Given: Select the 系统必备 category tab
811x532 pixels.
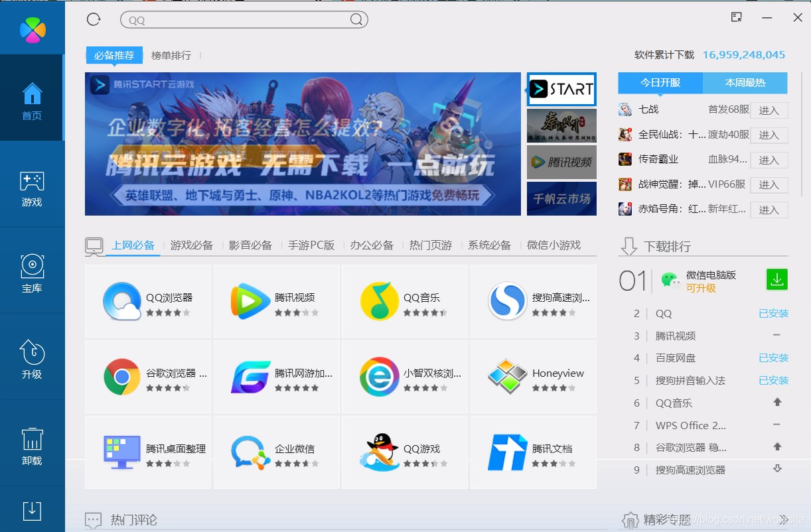Looking at the screenshot, I should tap(490, 245).
